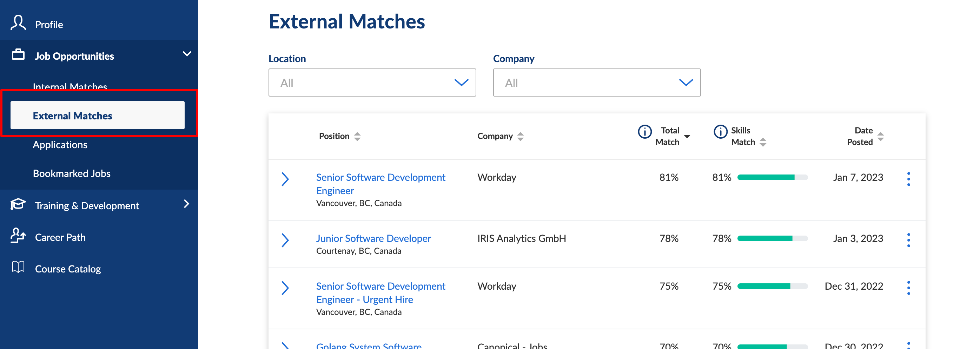Expand the Training & Development section chevron
980x349 pixels.
pyautogui.click(x=186, y=204)
